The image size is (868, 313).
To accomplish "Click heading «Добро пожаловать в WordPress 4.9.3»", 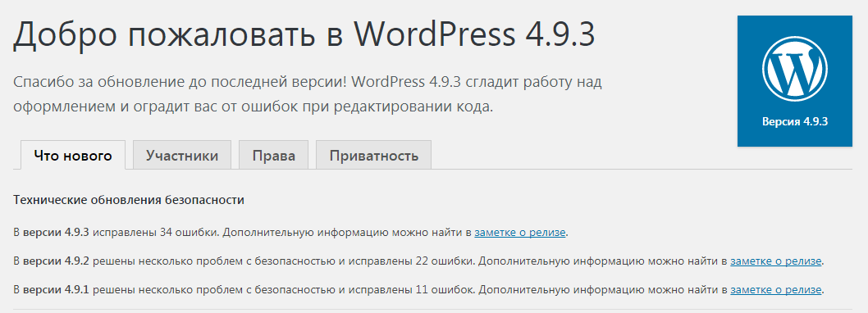I will 304,35.
